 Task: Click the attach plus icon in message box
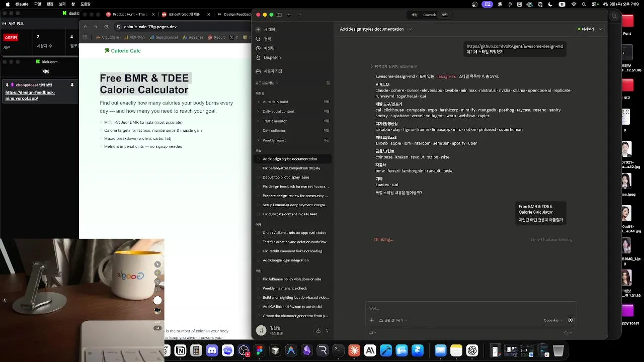[372, 320]
